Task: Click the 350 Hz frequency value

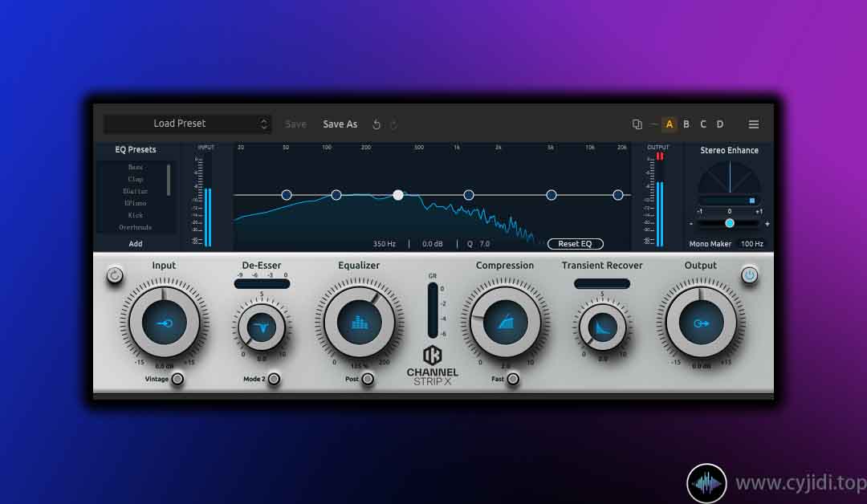Action: coord(385,244)
